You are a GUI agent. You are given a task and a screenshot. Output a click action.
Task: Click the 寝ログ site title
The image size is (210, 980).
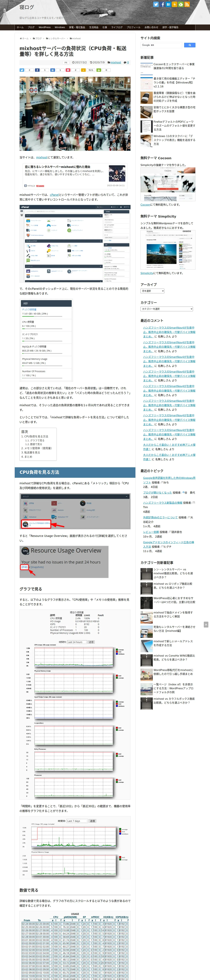(x=27, y=7)
